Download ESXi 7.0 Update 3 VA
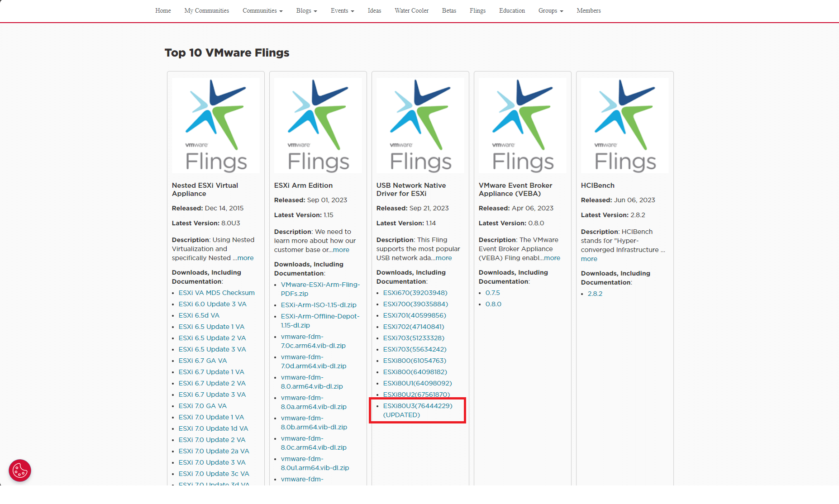The image size is (839, 504). [212, 462]
